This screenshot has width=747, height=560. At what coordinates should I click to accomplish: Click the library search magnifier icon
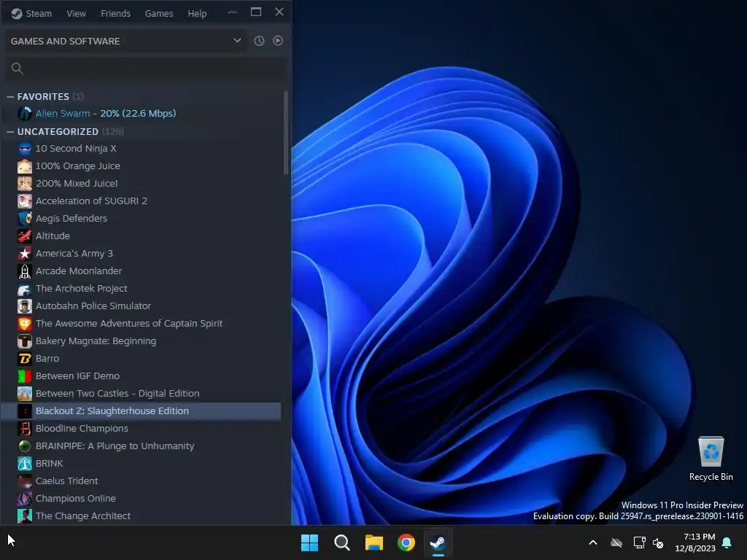click(18, 69)
